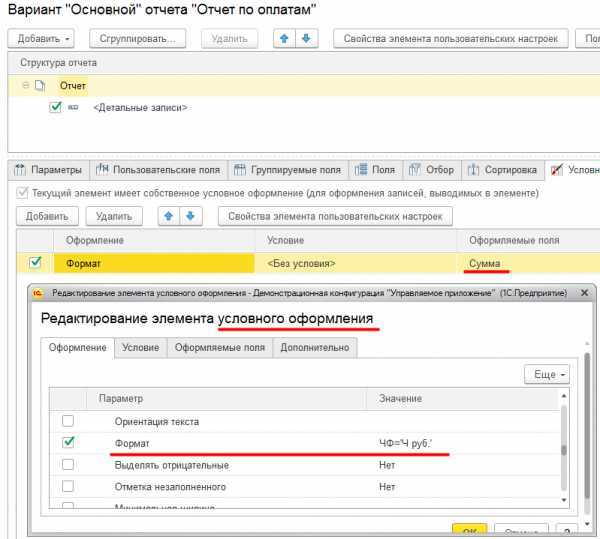
Task: Select the Формат cell in formatting table
Action: coord(154,263)
